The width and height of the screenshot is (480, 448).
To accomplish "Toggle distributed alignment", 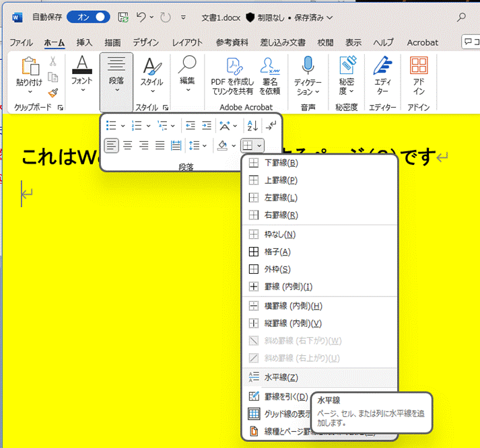I will (x=176, y=145).
